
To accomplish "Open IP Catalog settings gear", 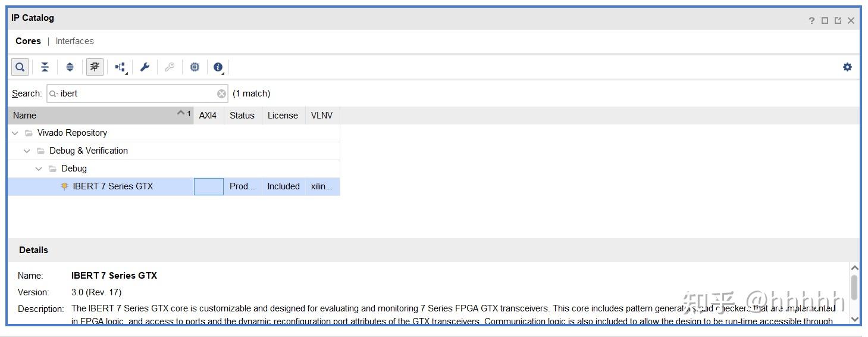I will [847, 67].
